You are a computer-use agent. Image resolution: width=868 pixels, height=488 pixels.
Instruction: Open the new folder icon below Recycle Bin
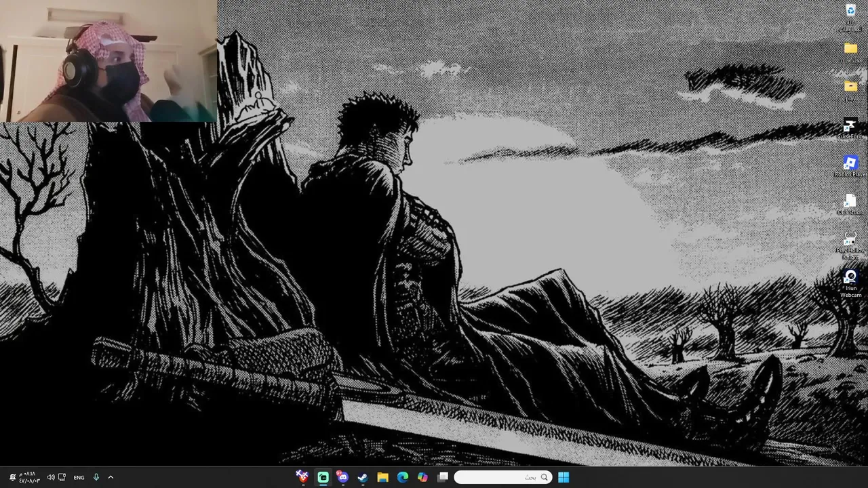[850, 53]
